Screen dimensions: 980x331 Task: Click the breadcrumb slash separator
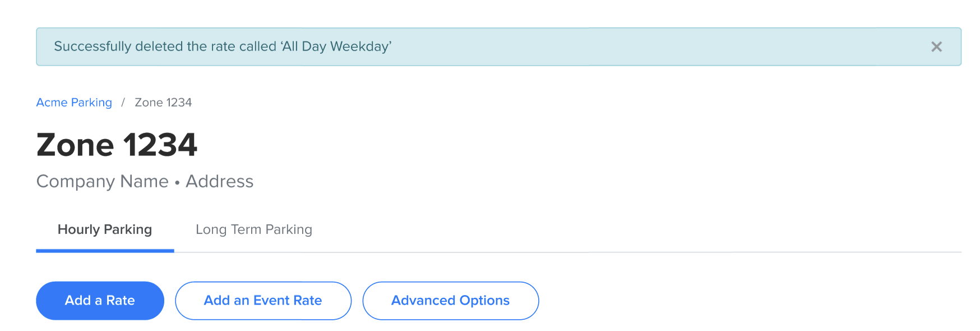(x=123, y=103)
